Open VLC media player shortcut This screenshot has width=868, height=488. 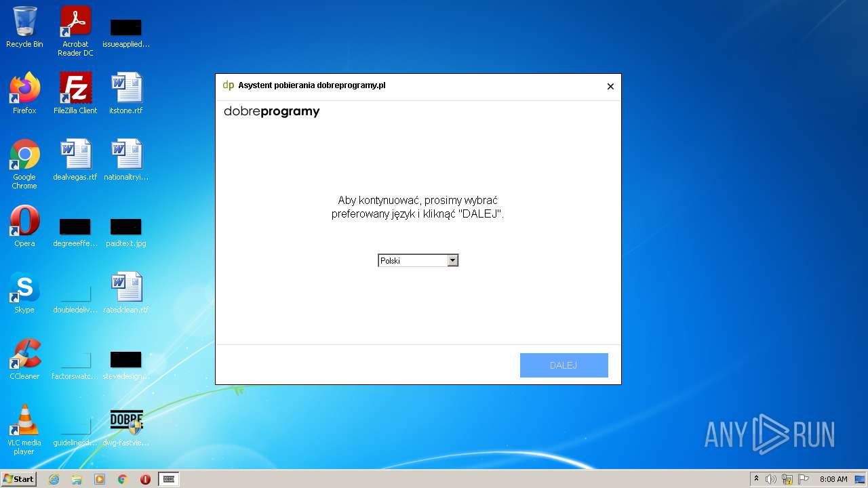tap(24, 430)
